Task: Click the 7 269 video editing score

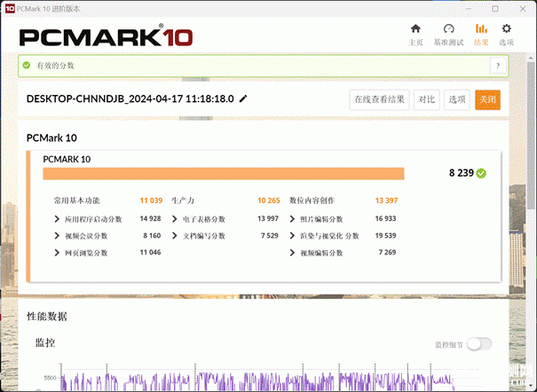Action: 387,252
